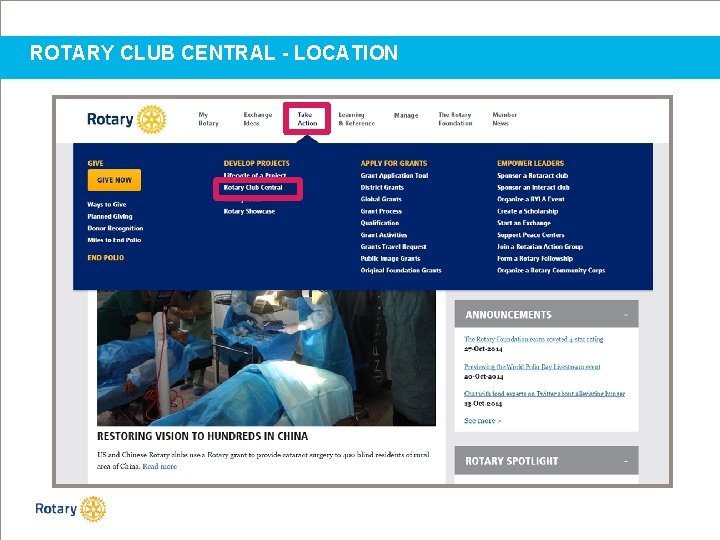Open the Rotary Club Central link
Viewport: 720px width, 540px height.
click(253, 187)
